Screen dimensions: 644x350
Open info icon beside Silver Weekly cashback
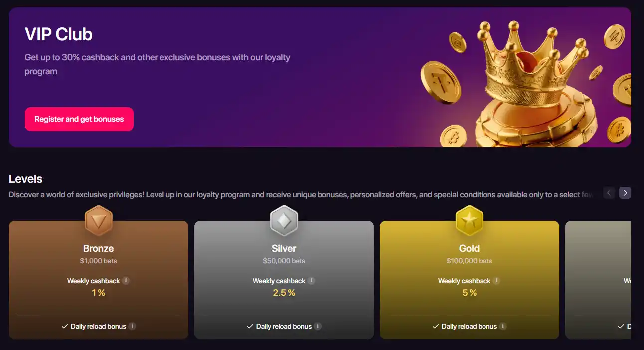pos(312,281)
